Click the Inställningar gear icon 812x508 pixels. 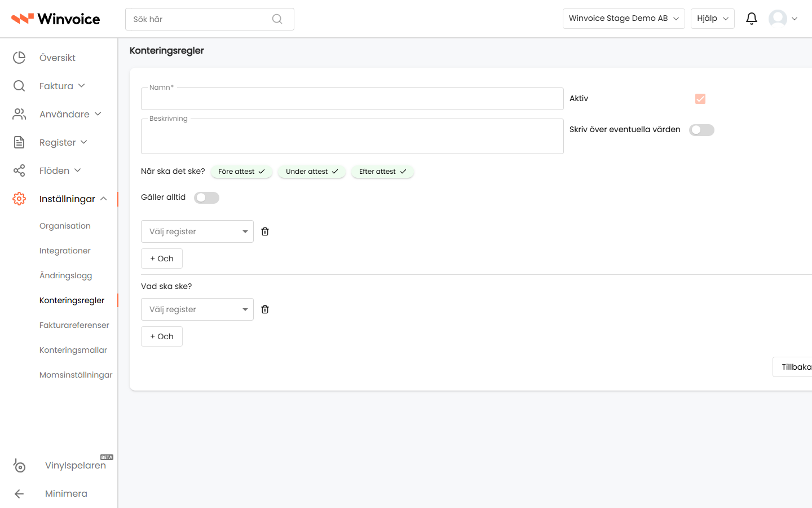[x=19, y=199]
